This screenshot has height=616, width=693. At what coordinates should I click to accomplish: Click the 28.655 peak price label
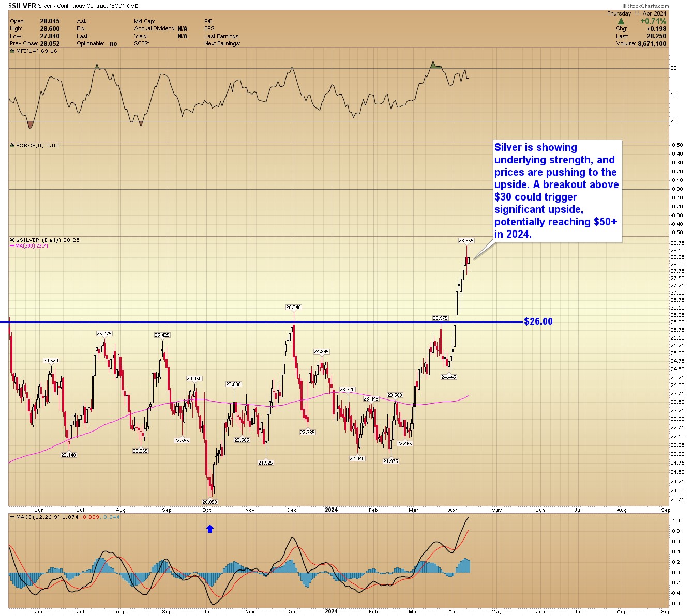tap(466, 241)
